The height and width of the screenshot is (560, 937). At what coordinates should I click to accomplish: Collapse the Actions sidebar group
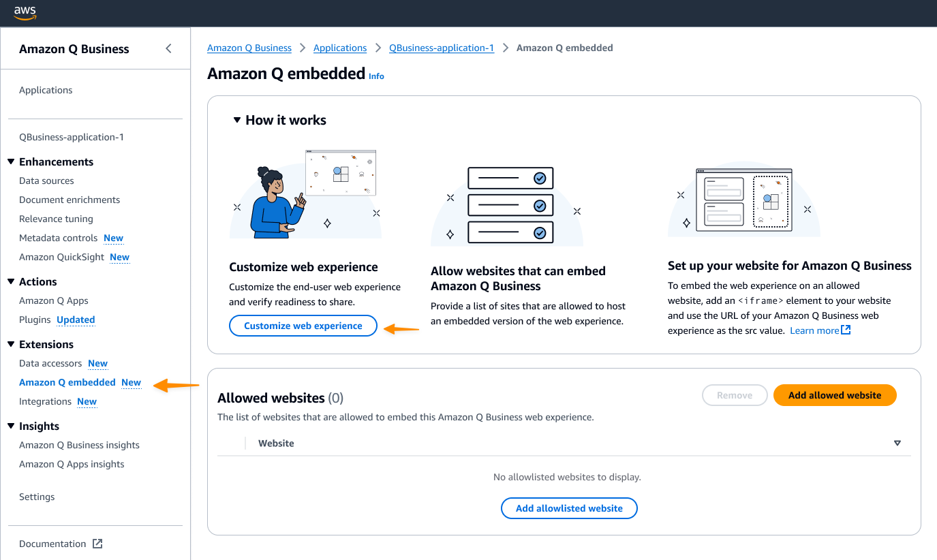click(11, 282)
